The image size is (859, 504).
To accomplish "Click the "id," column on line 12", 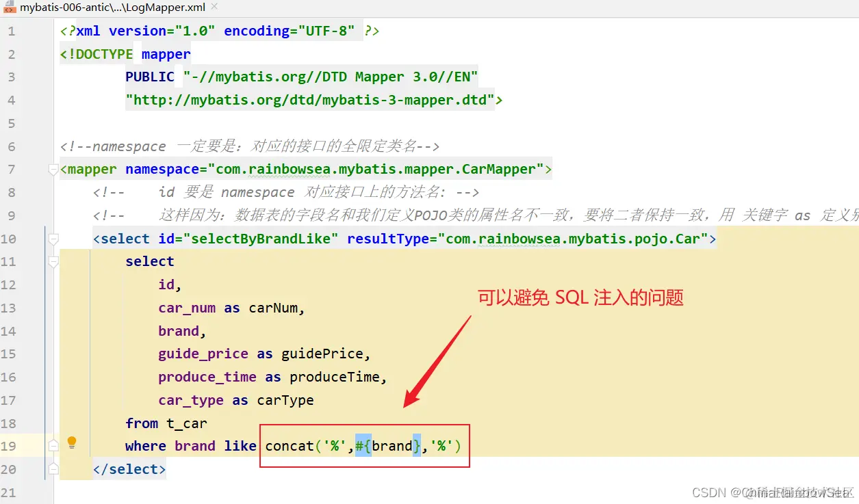I will (170, 284).
